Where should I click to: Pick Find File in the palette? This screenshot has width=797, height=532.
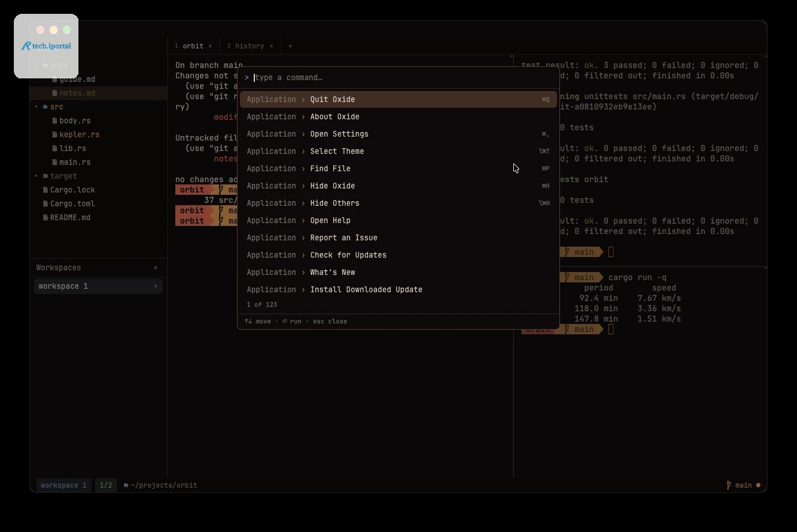[398, 169]
